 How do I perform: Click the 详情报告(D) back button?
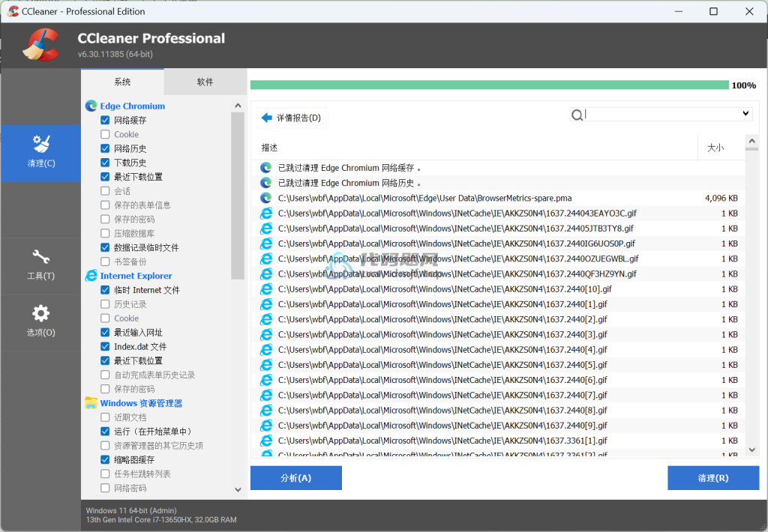[292, 118]
